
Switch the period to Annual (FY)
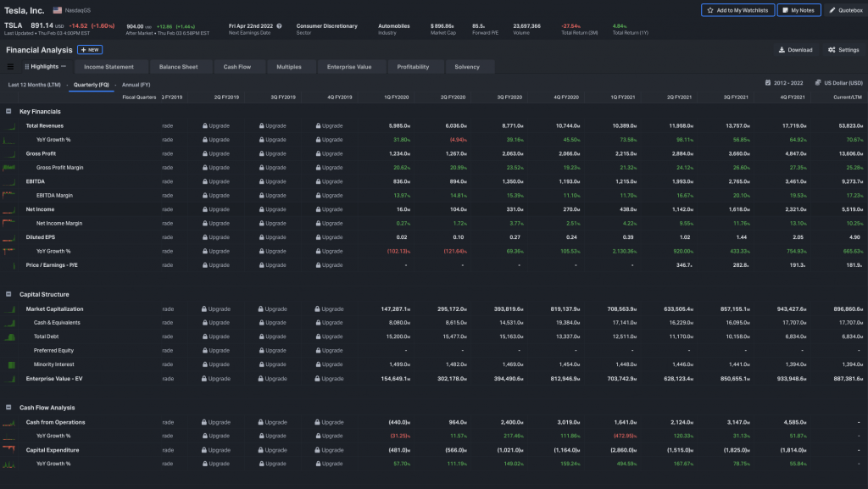[x=136, y=85]
